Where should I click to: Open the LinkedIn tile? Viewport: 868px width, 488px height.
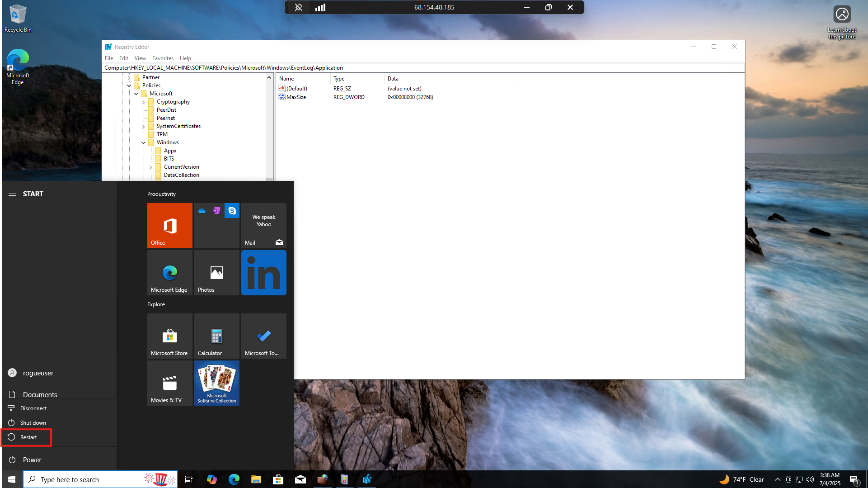coord(263,273)
